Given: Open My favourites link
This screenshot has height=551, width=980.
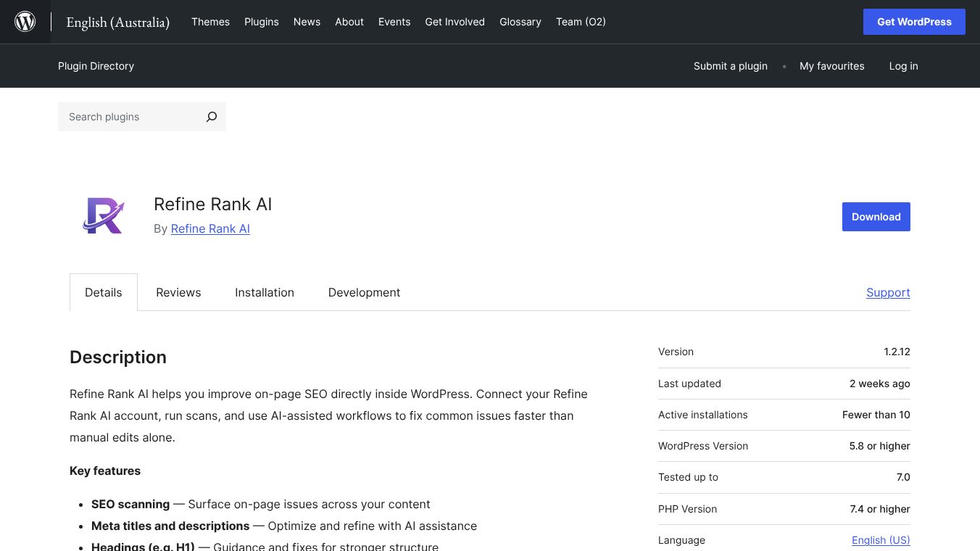Looking at the screenshot, I should pos(832,66).
